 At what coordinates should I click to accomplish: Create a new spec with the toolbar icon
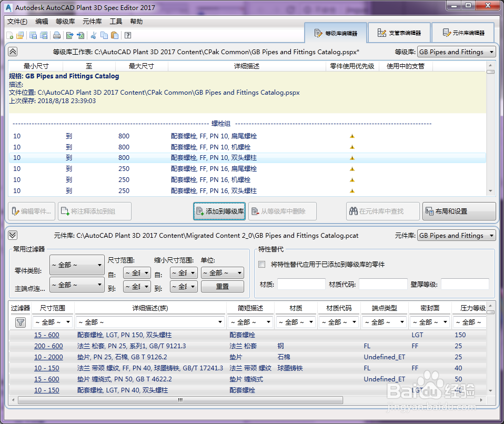[x=10, y=35]
